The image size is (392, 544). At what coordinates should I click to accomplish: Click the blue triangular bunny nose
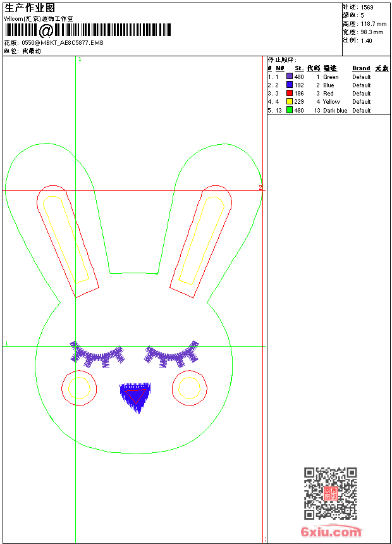coord(135,398)
